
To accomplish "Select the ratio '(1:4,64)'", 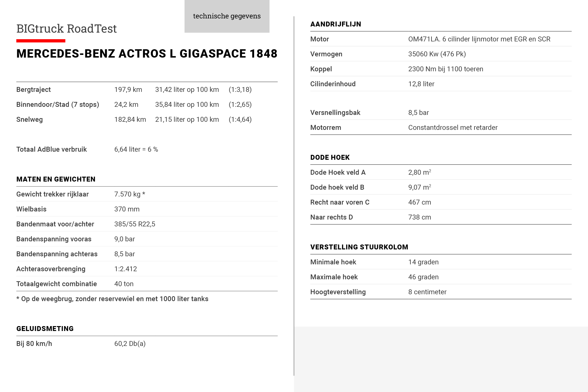I will click(240, 120).
